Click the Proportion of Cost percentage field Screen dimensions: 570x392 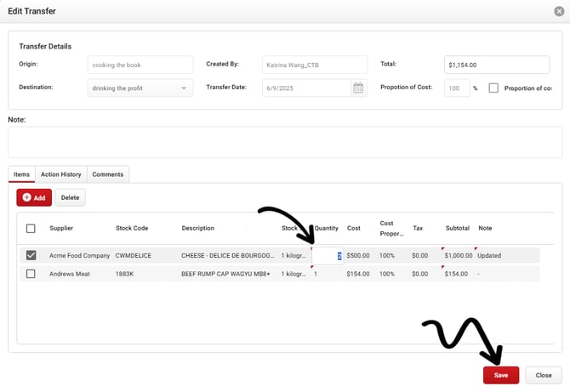[x=457, y=88]
